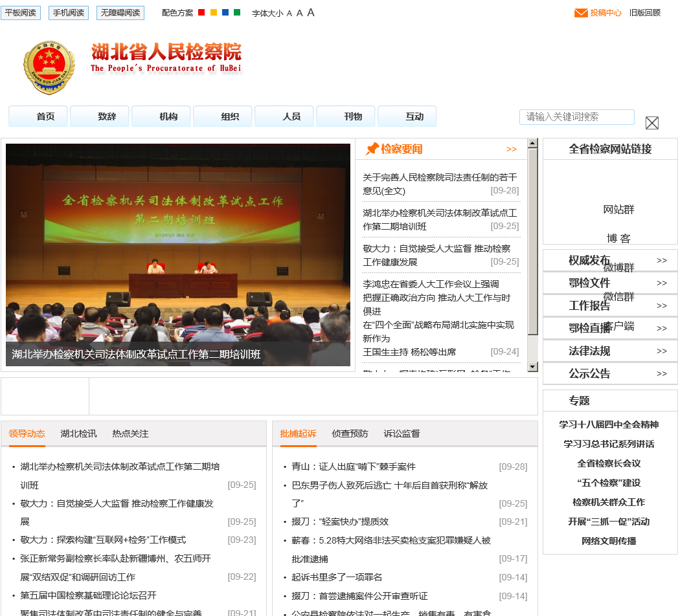Open the 检察机关群众工作 topic
The height and width of the screenshot is (616, 678).
point(609,502)
